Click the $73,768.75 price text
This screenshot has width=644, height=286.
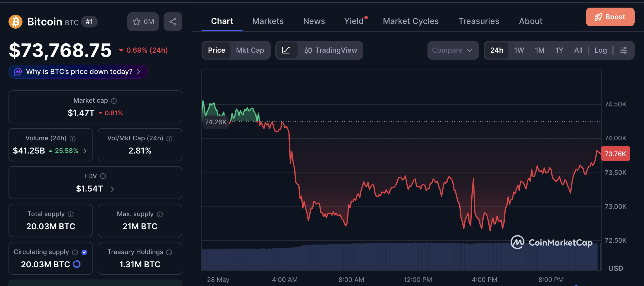point(60,50)
